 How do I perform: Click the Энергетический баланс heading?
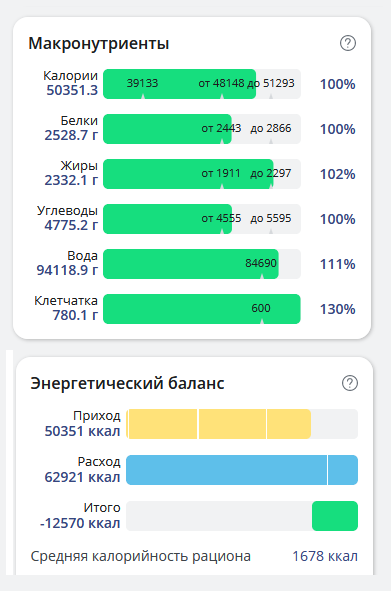pyautogui.click(x=127, y=383)
